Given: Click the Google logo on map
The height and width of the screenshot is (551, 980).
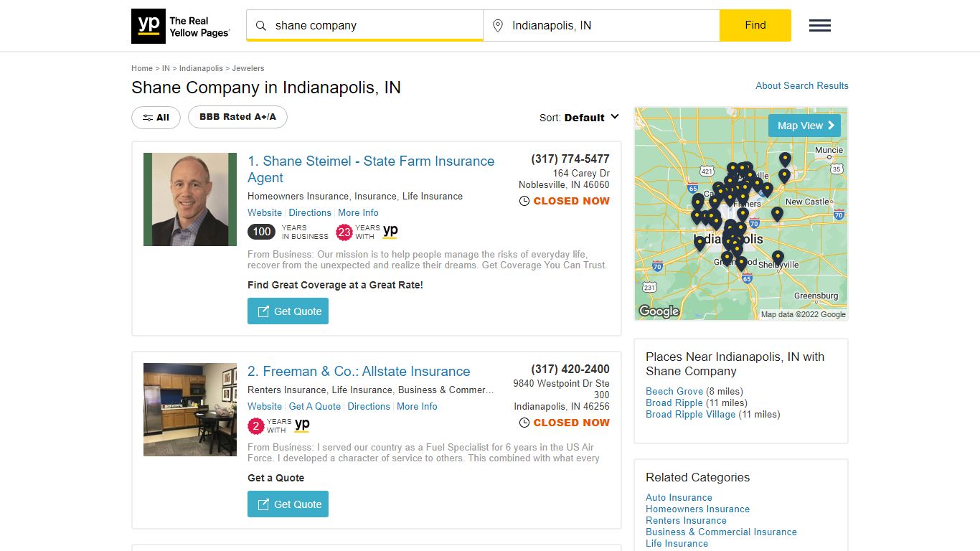Looking at the screenshot, I should point(659,311).
